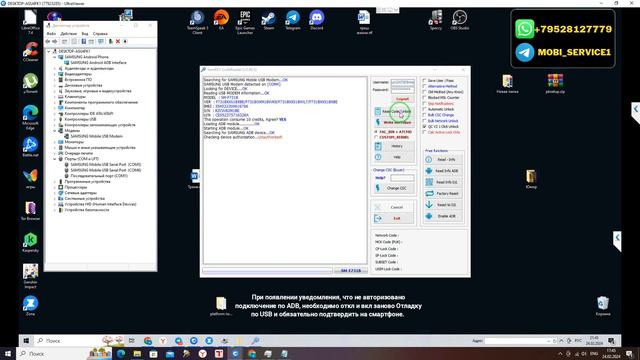Click Read Info DL button
640x360 pixels.
click(x=443, y=182)
